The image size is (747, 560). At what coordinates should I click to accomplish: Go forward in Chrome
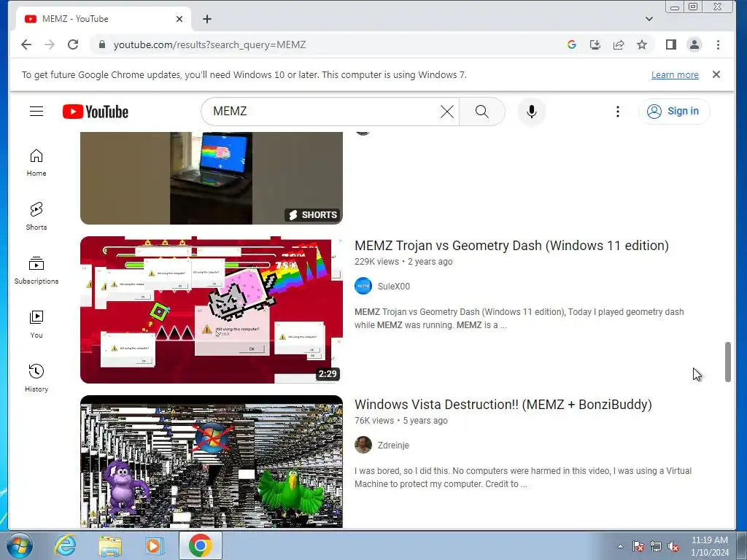click(50, 44)
